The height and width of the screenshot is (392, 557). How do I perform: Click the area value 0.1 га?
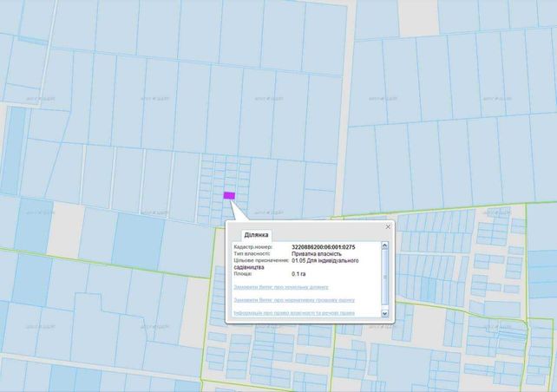pos(298,274)
